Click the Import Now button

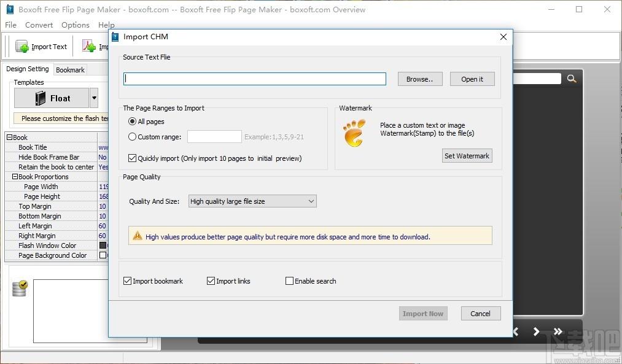coord(423,314)
